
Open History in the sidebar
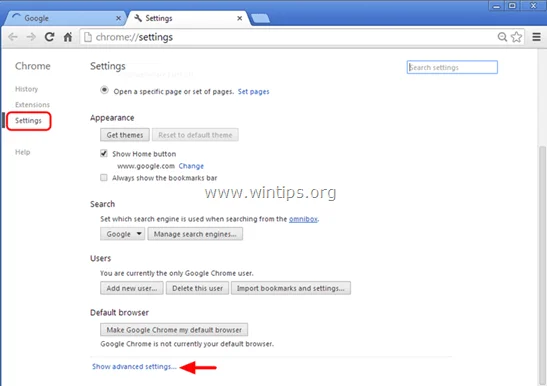[27, 89]
